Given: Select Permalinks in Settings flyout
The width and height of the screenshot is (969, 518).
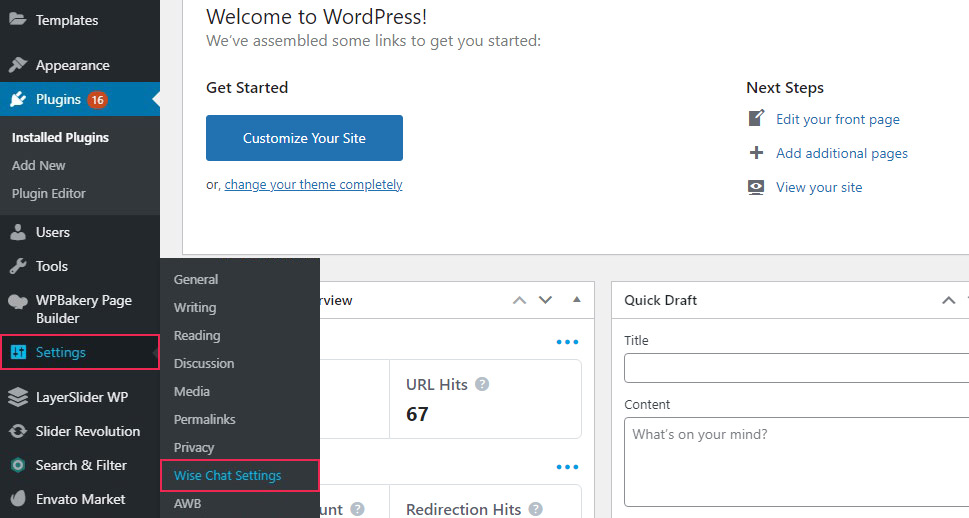Looking at the screenshot, I should (205, 419).
